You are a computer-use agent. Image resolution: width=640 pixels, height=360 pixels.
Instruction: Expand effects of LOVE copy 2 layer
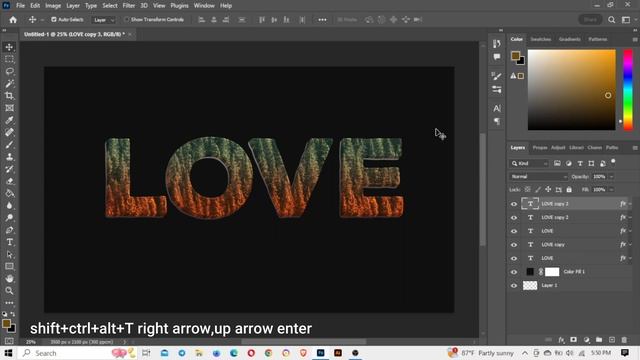click(630, 218)
